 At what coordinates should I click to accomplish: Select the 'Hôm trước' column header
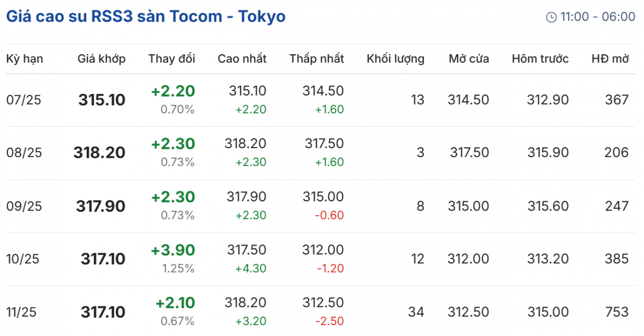540,59
